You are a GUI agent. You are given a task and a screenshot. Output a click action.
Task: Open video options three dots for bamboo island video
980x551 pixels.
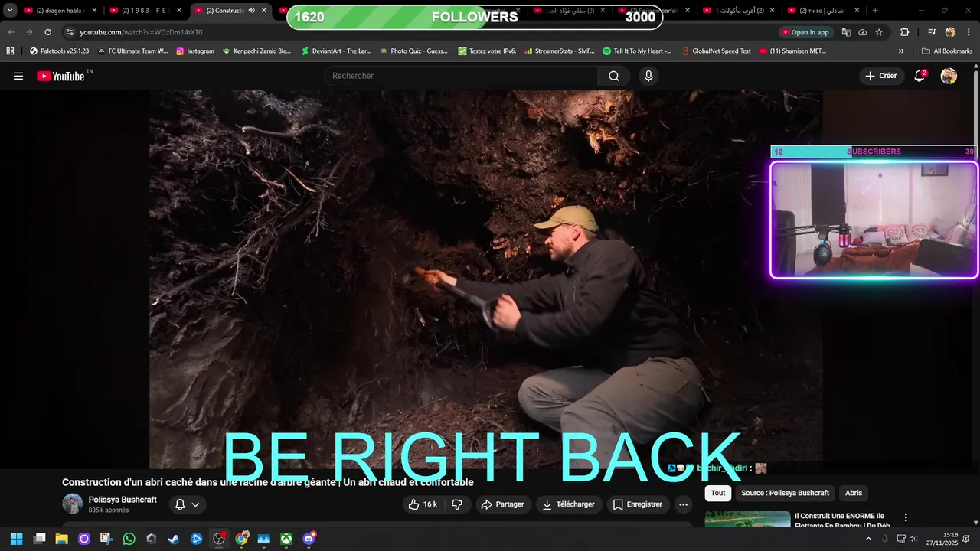(x=906, y=517)
